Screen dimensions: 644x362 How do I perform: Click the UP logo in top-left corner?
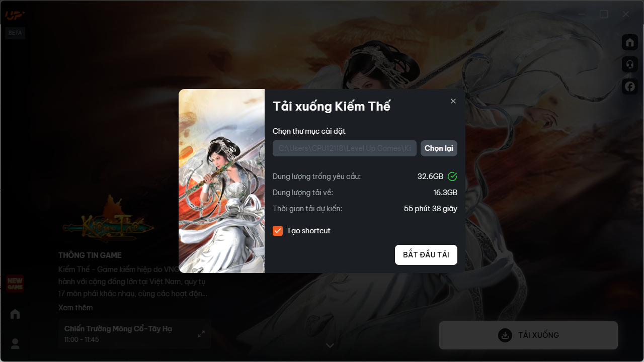tap(15, 15)
